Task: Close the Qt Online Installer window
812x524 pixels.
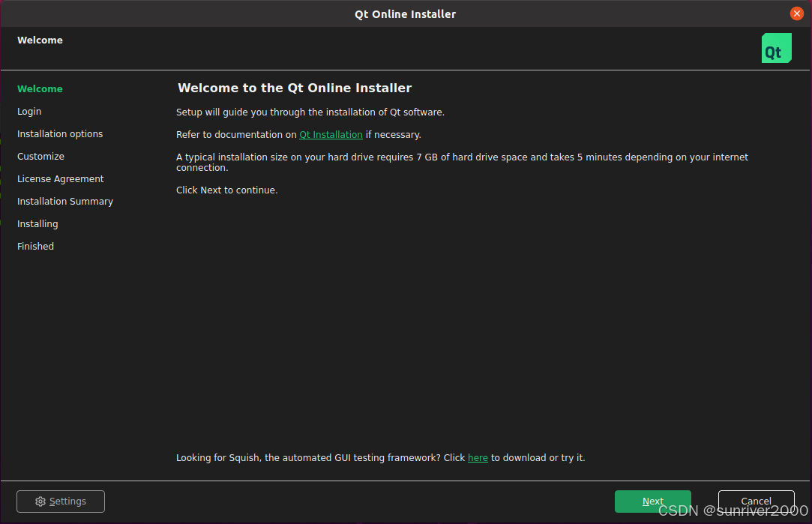Action: tap(796, 13)
